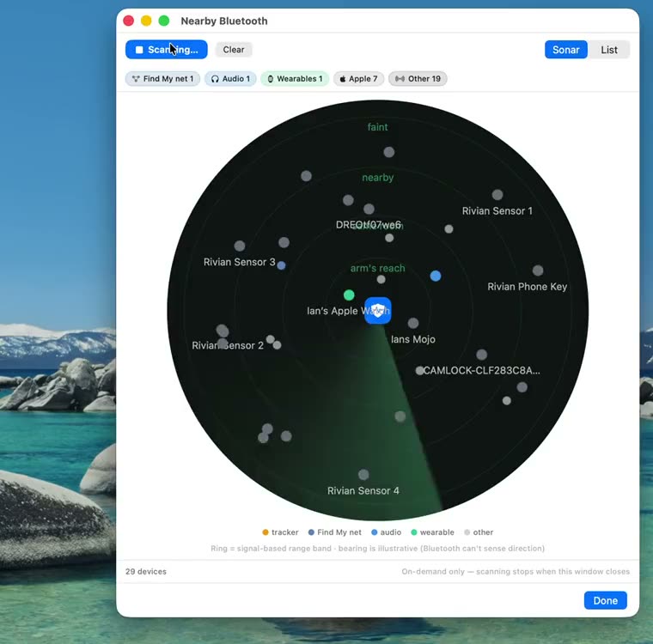Click the wearable legend entry
The image size is (653, 644).
click(x=432, y=532)
